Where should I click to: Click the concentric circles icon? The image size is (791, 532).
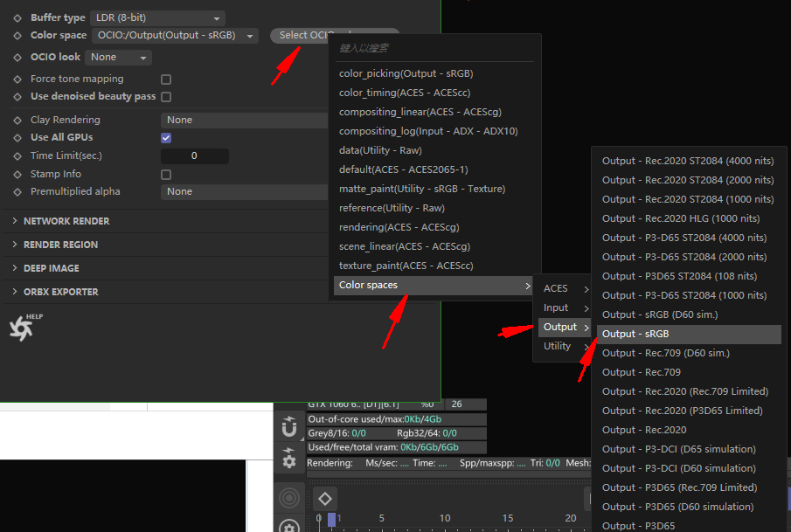pyautogui.click(x=289, y=498)
